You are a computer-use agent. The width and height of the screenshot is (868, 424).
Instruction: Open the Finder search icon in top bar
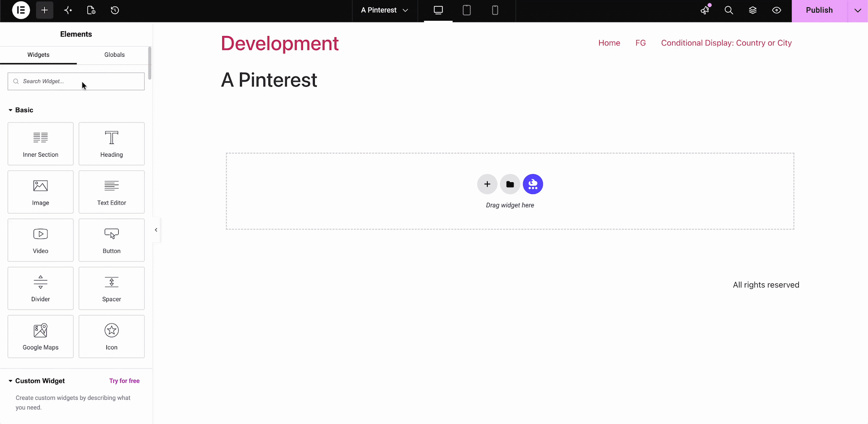click(x=729, y=10)
